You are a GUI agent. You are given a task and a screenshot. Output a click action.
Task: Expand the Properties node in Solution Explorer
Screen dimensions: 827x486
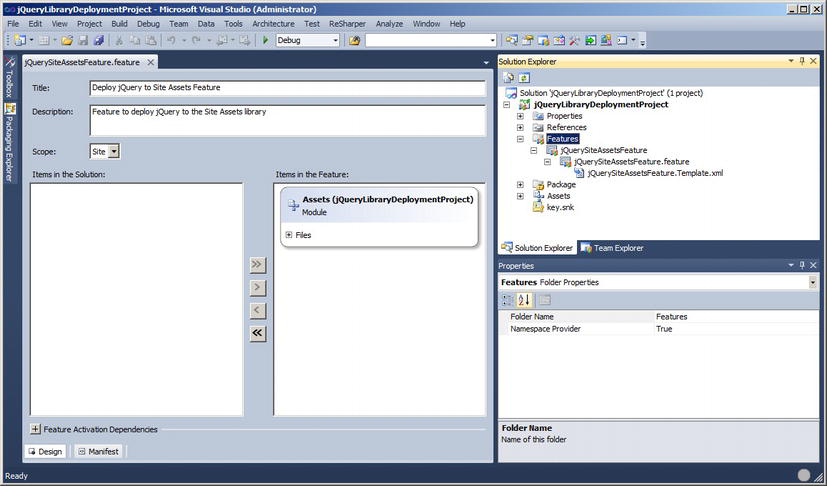pos(520,116)
